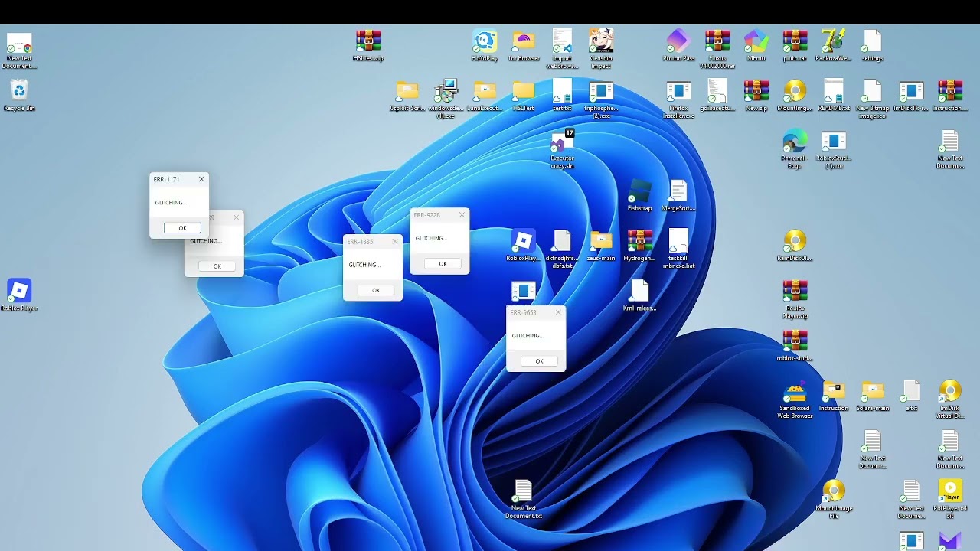Close the ERR-9653 dialog
This screenshot has height=551, width=980.
coord(558,312)
